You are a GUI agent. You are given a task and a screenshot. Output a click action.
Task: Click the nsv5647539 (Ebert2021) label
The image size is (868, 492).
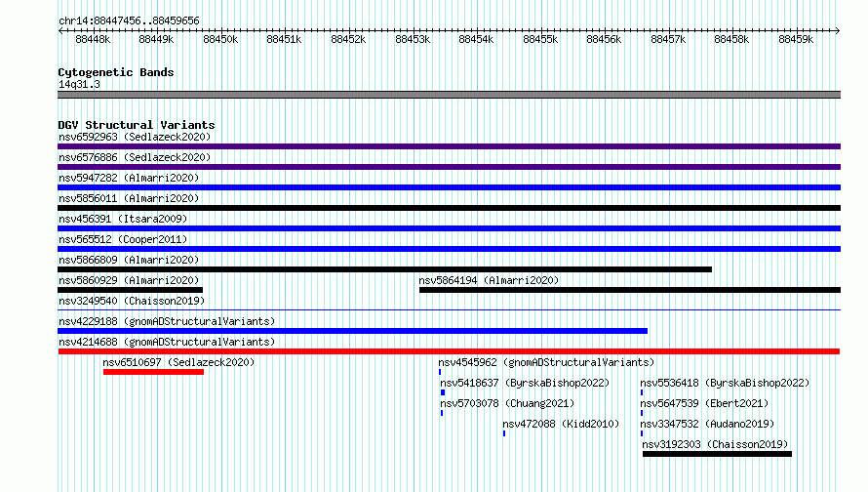coord(704,403)
